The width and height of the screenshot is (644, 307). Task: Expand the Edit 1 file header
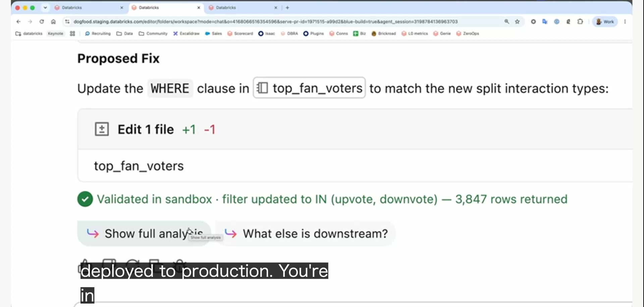click(x=355, y=129)
